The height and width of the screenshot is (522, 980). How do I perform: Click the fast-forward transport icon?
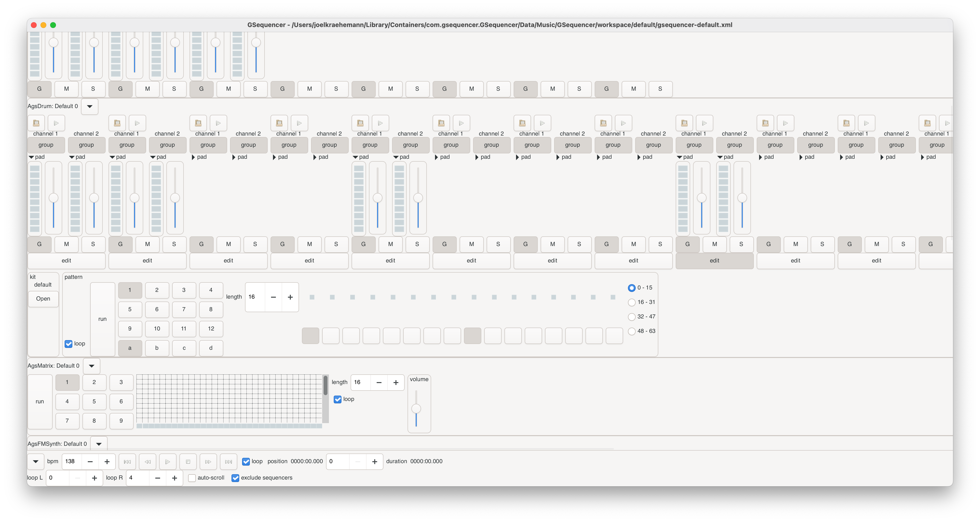(208, 461)
